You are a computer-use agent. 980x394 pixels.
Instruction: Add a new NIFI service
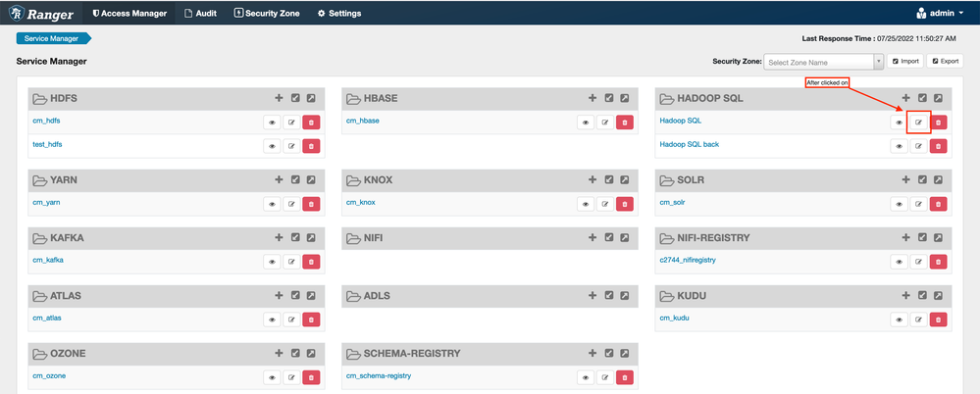click(593, 238)
